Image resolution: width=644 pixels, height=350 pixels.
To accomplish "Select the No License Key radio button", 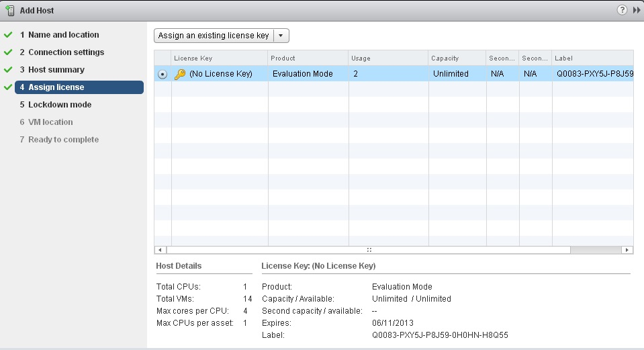I will tap(163, 75).
